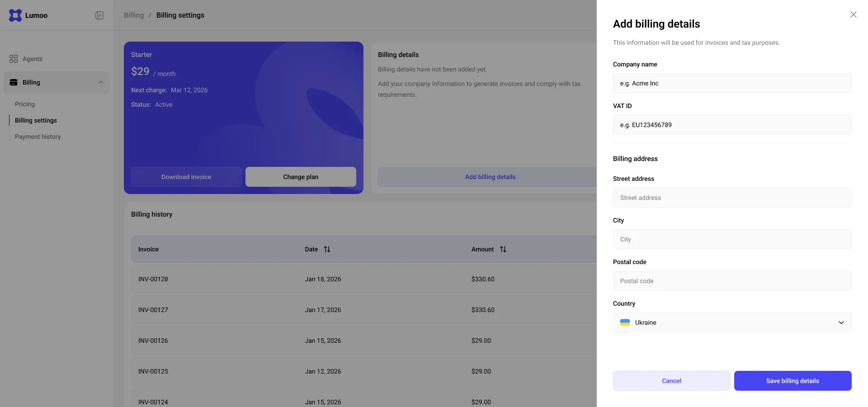Click the Status Active text

tap(152, 104)
